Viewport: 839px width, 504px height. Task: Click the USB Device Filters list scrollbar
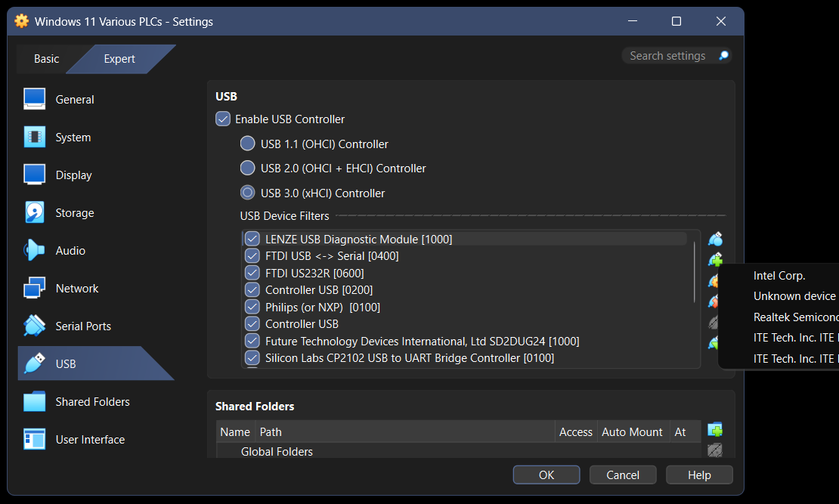click(x=695, y=273)
